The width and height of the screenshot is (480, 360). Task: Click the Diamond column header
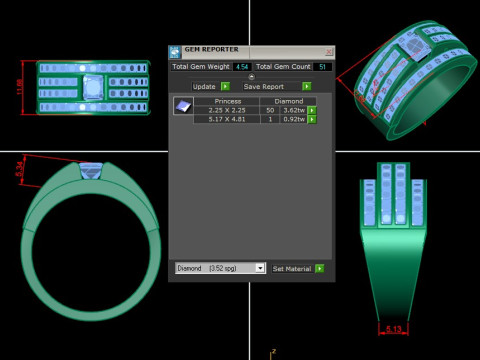coord(288,101)
